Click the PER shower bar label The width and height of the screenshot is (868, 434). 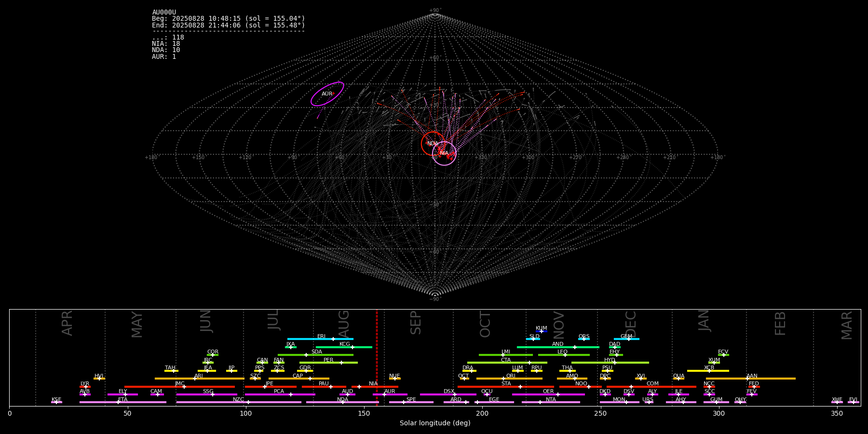tap(328, 360)
